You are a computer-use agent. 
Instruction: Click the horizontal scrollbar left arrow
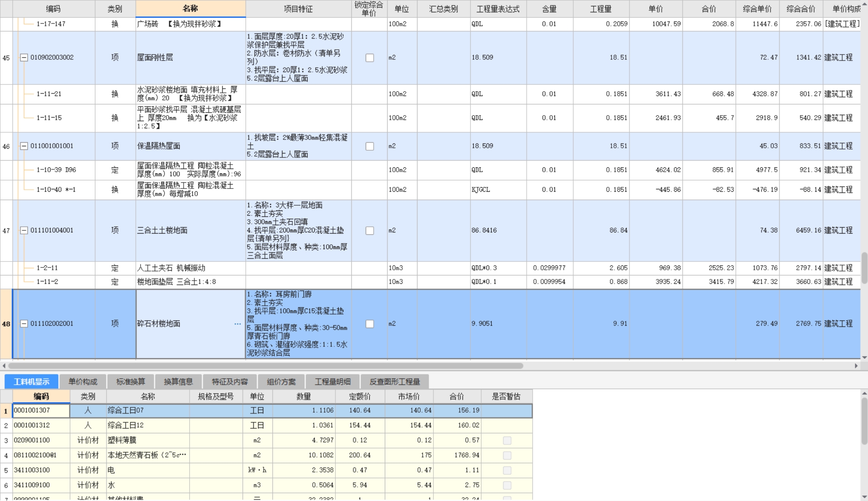[4, 365]
